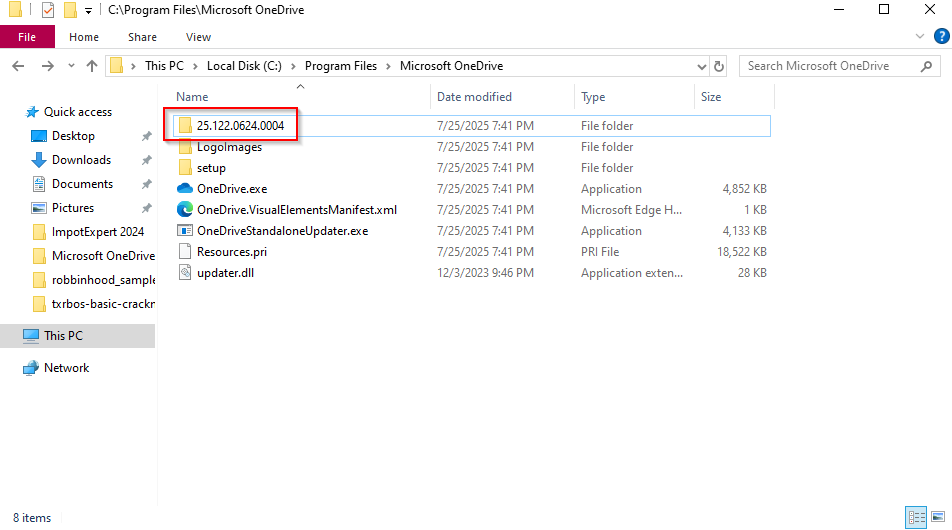Click 'Program Files' in the breadcrumb
Screen dimensions: 952x530
tap(341, 66)
